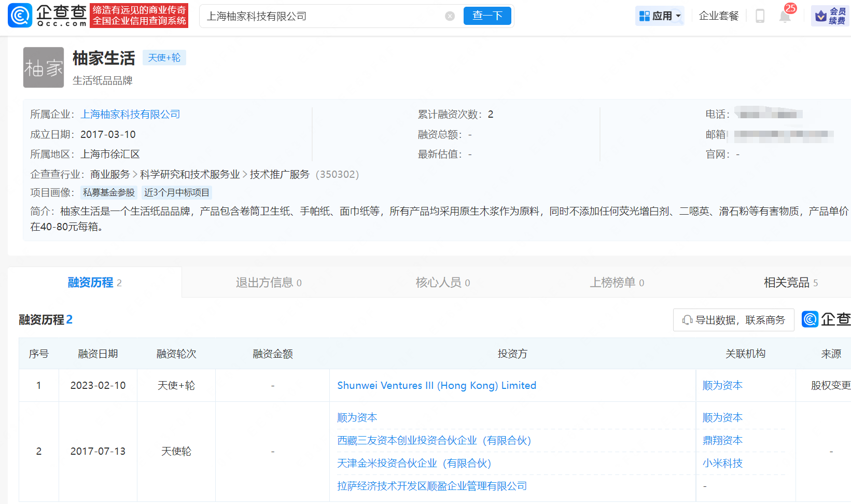Click the 成立日期 2017-03-10 value
Image resolution: width=851 pixels, height=504 pixels.
(108, 134)
